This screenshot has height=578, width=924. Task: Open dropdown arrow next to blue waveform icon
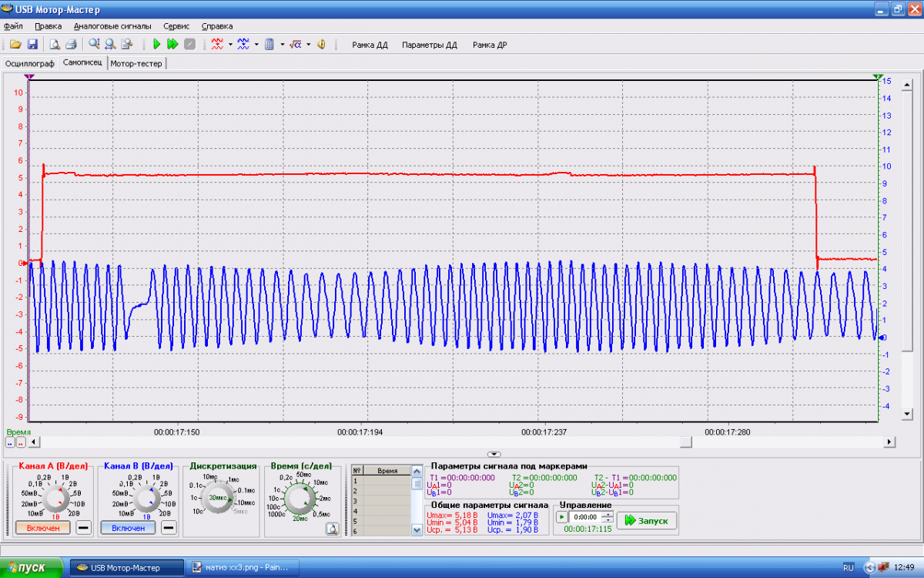click(256, 45)
